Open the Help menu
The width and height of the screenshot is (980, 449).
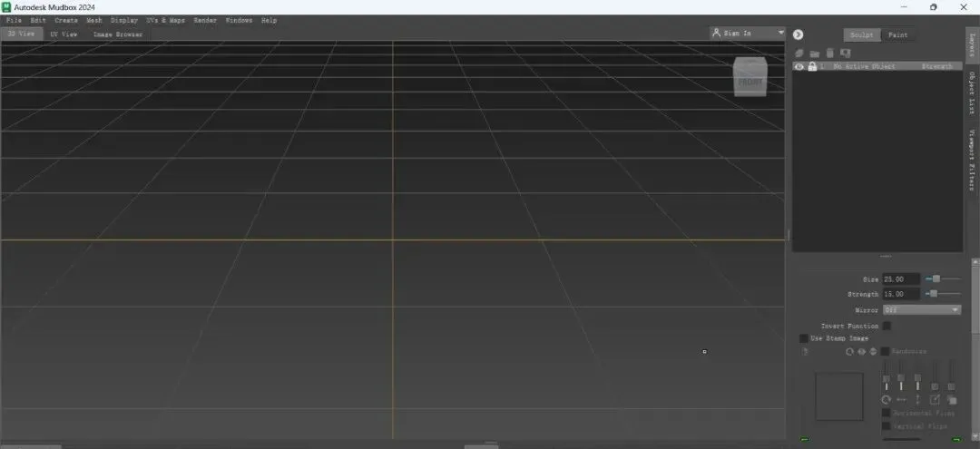[269, 21]
